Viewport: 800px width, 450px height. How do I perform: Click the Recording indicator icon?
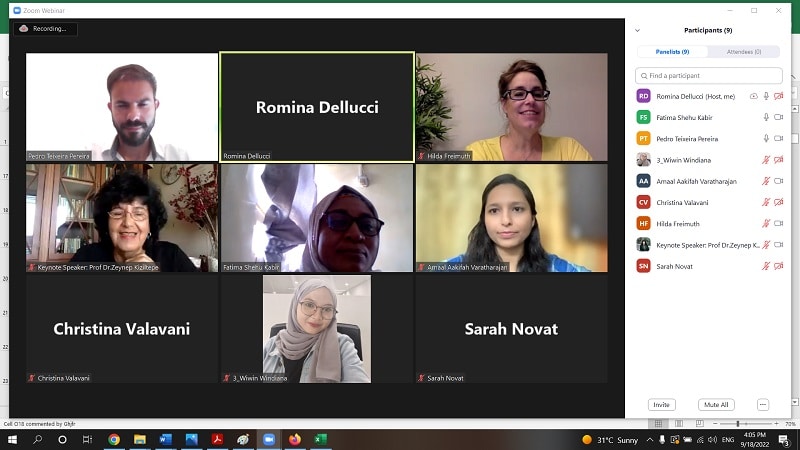(23, 29)
